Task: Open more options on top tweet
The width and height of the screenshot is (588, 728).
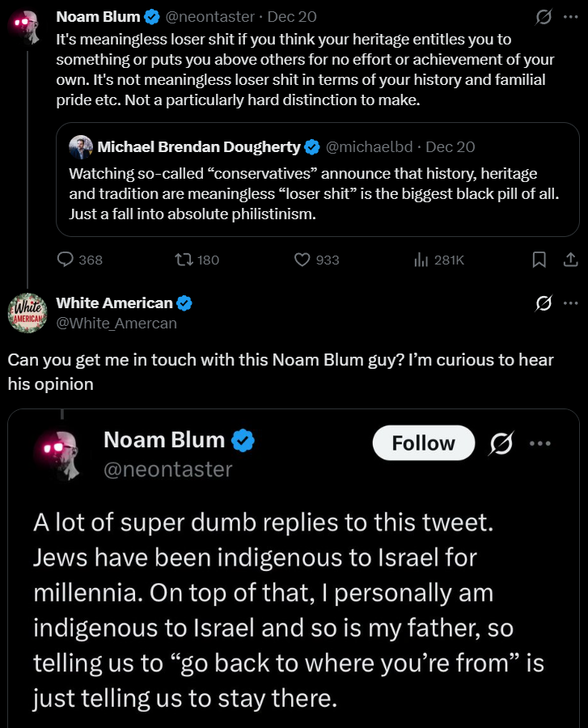Action: pyautogui.click(x=570, y=17)
